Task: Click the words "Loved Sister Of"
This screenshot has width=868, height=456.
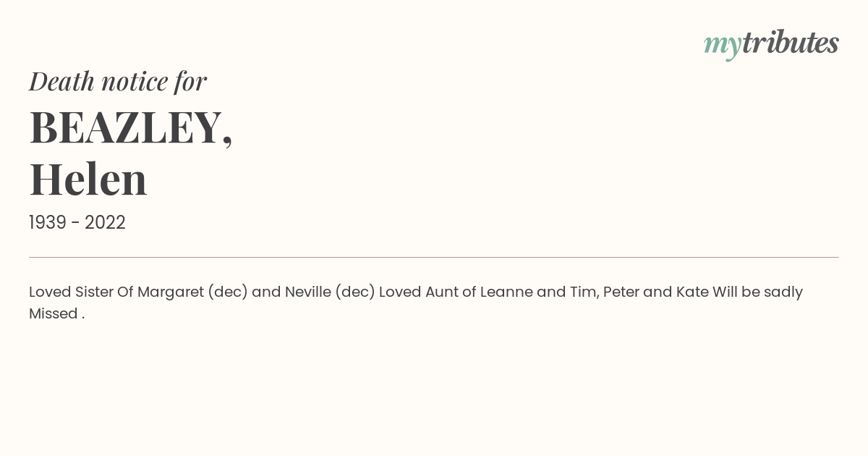Action: [x=81, y=292]
